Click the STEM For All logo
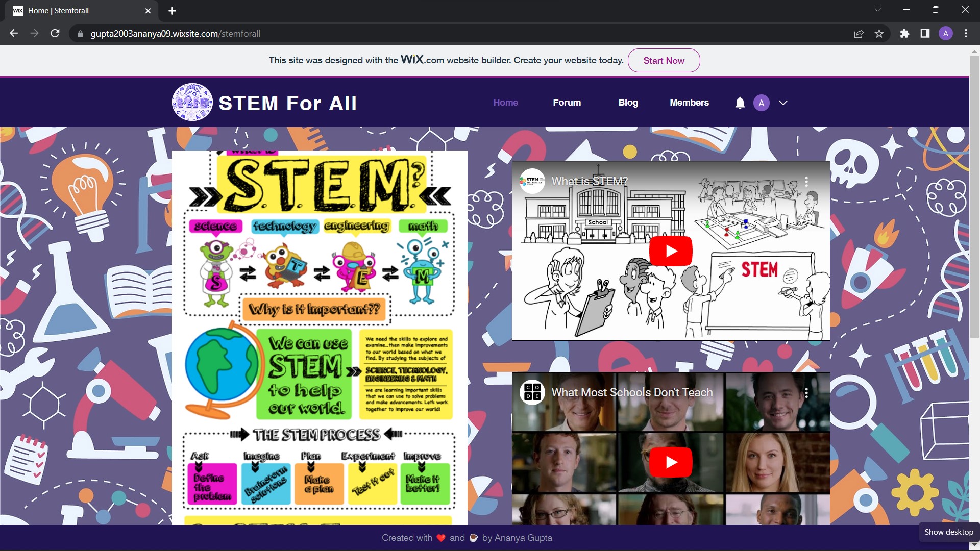This screenshot has width=980, height=551. click(x=192, y=103)
